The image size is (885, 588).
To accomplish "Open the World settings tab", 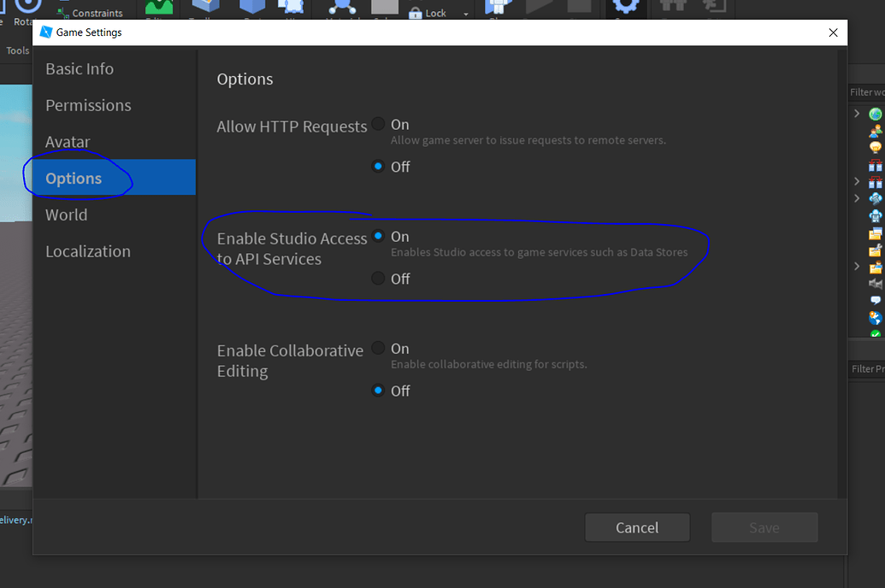I will 66,215.
